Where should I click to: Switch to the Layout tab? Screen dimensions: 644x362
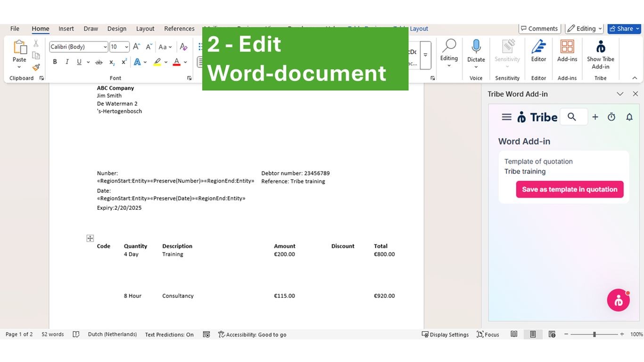coord(145,29)
